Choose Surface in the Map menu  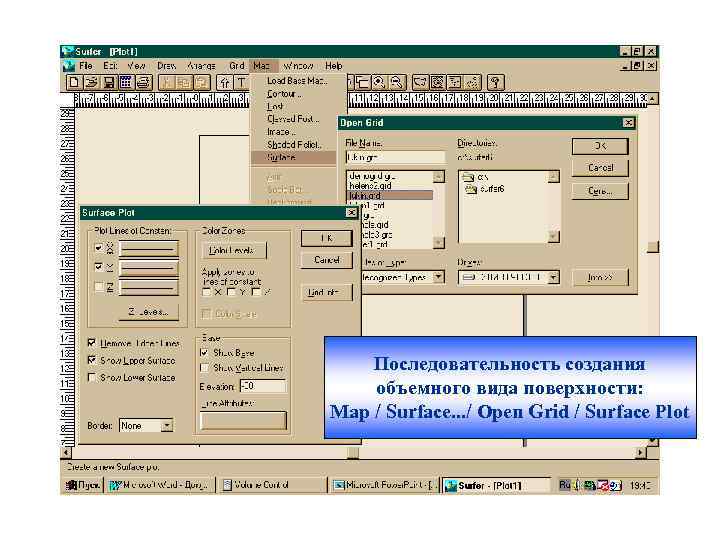click(294, 157)
